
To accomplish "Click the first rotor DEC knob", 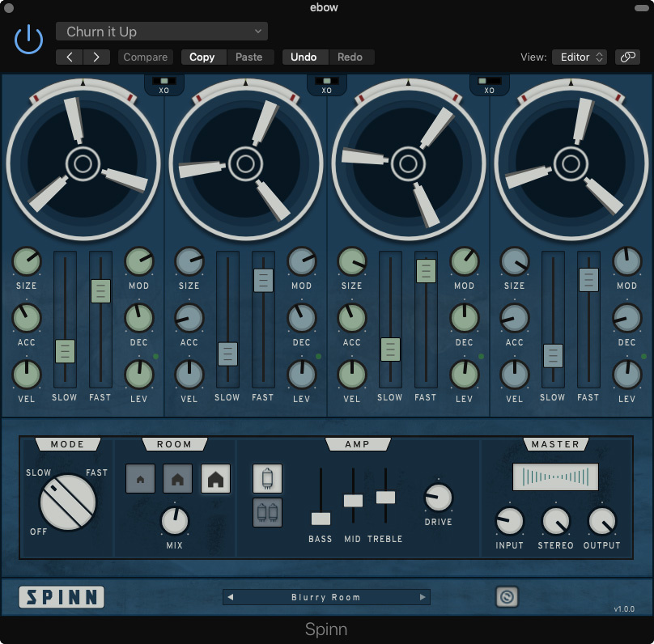I will tap(139, 318).
